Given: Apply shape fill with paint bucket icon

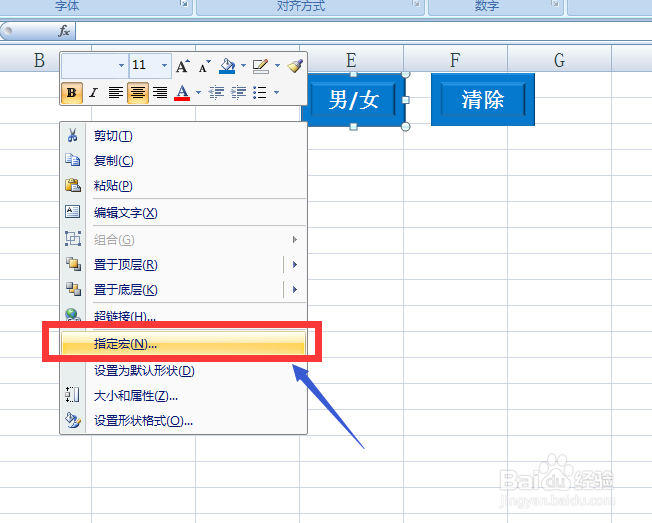Looking at the screenshot, I should coord(227,66).
